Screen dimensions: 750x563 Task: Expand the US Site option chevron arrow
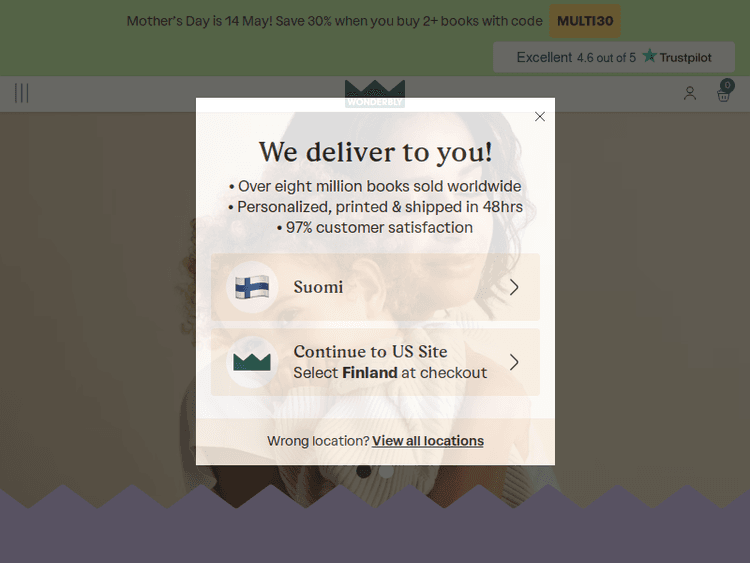[514, 362]
